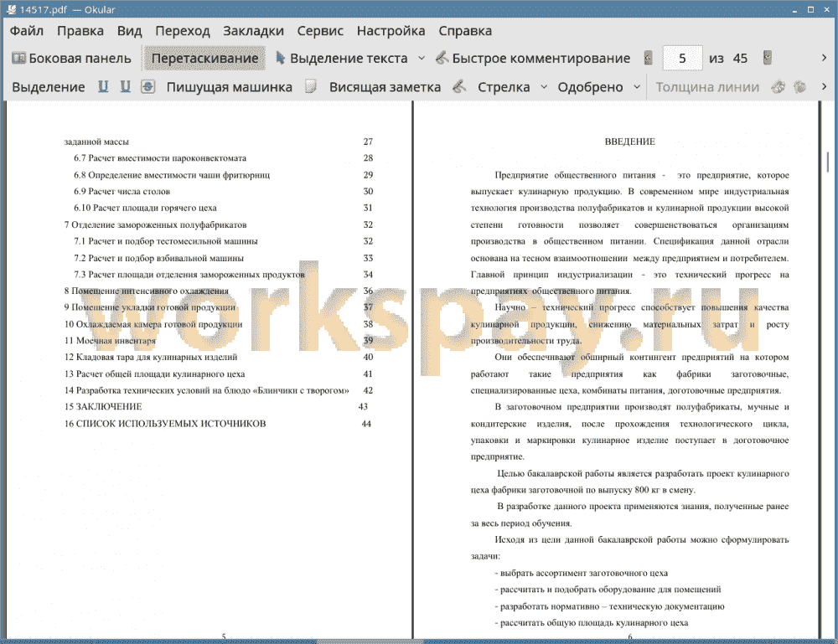This screenshot has width=838, height=644.
Task: Click the page number field showing 5
Action: tap(682, 59)
